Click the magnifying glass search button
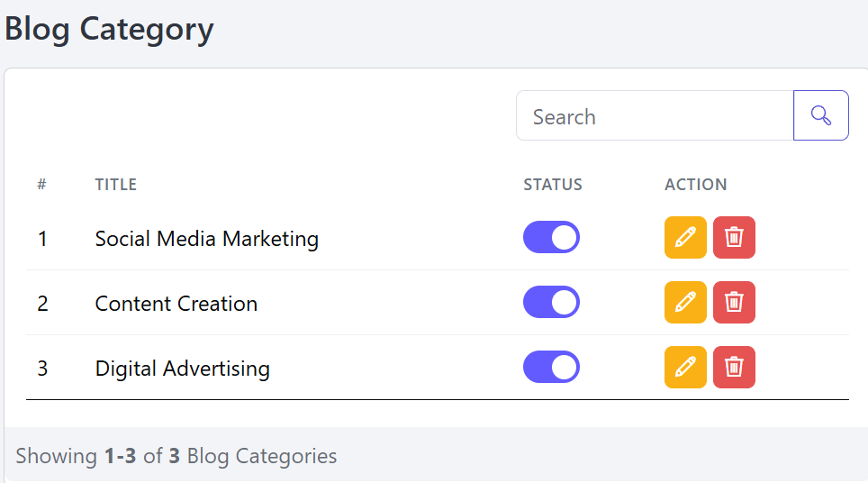This screenshot has width=868, height=483. coord(820,115)
